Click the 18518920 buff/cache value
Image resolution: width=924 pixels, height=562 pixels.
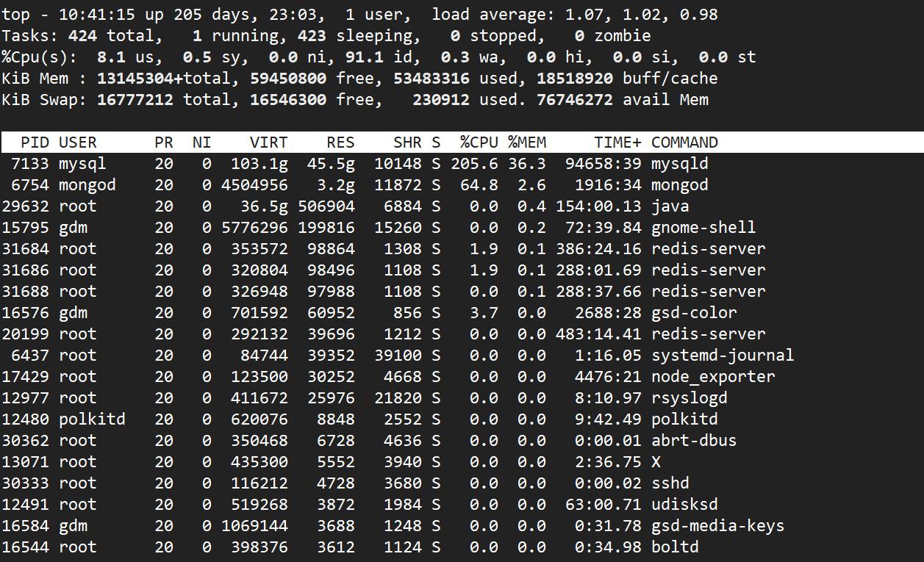pos(576,79)
